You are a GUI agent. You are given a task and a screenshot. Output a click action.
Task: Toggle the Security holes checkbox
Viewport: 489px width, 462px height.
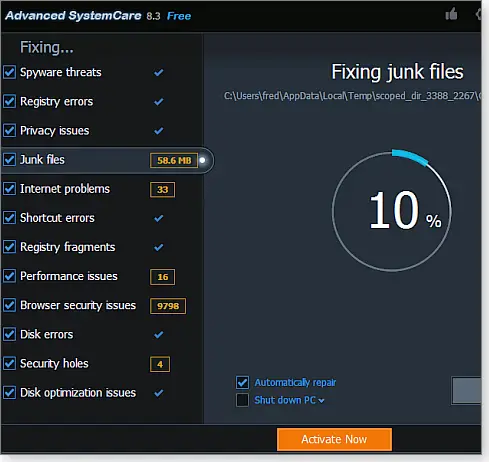(9, 363)
